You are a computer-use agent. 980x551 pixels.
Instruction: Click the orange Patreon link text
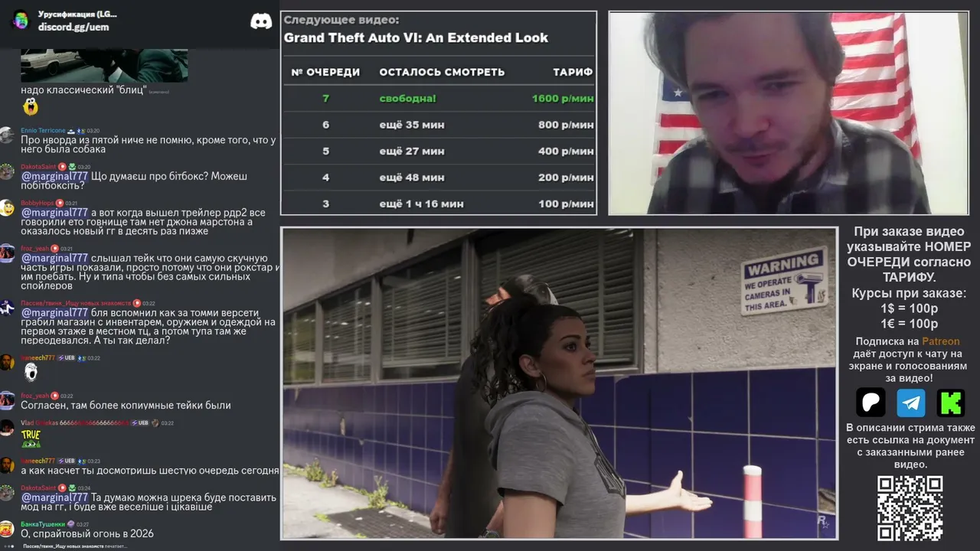(940, 341)
